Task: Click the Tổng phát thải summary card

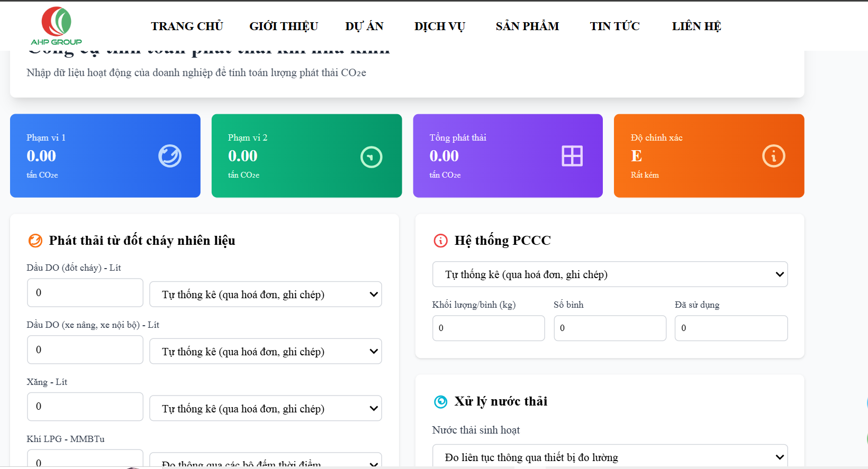Action: (508, 156)
